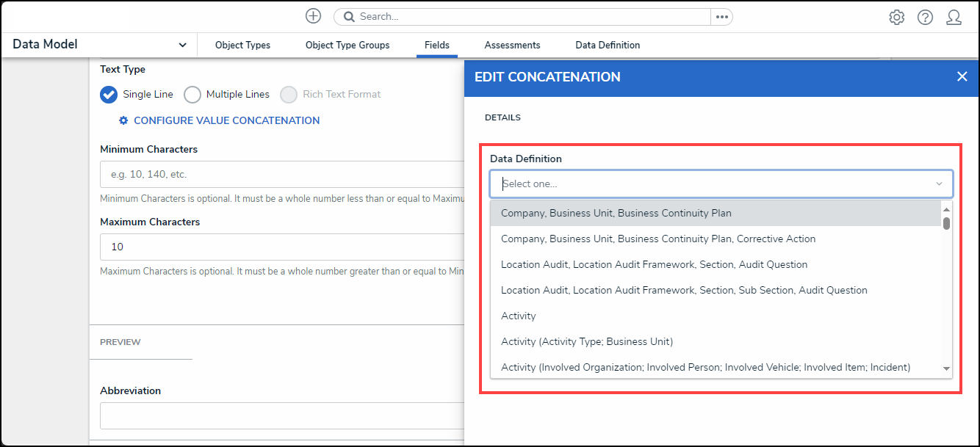The height and width of the screenshot is (447, 980).
Task: Click the search bar ellipsis icon
Action: click(721, 17)
